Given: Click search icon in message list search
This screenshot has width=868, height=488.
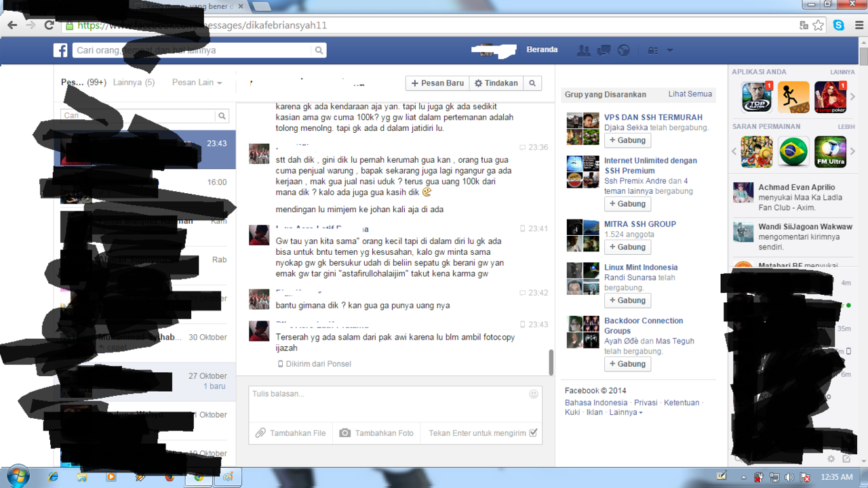Looking at the screenshot, I should [222, 116].
